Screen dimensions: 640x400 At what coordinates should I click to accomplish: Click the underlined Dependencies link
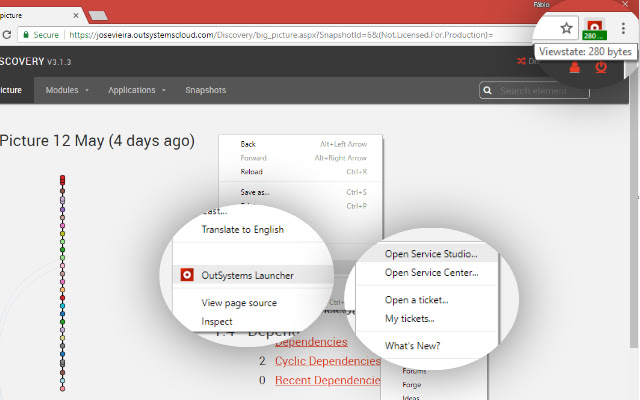point(311,342)
